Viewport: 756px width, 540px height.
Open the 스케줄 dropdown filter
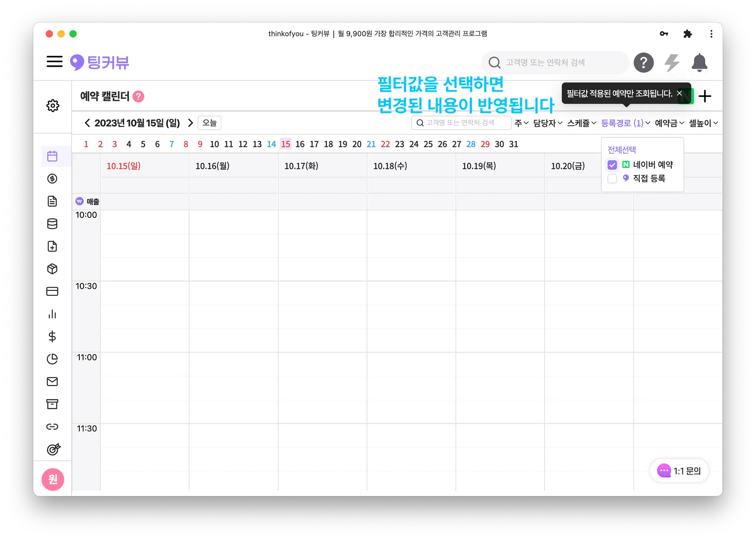(x=581, y=123)
